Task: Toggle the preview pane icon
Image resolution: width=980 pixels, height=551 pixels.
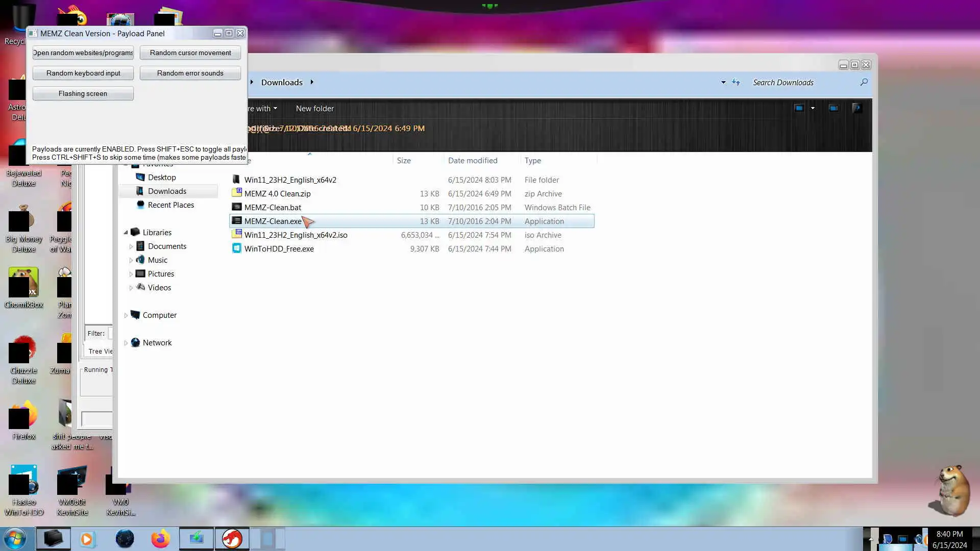Action: point(833,108)
